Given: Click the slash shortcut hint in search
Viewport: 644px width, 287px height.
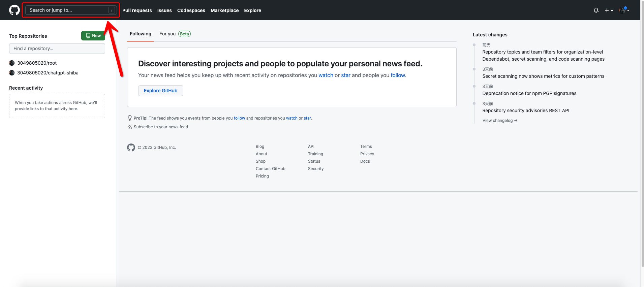Looking at the screenshot, I should (112, 10).
